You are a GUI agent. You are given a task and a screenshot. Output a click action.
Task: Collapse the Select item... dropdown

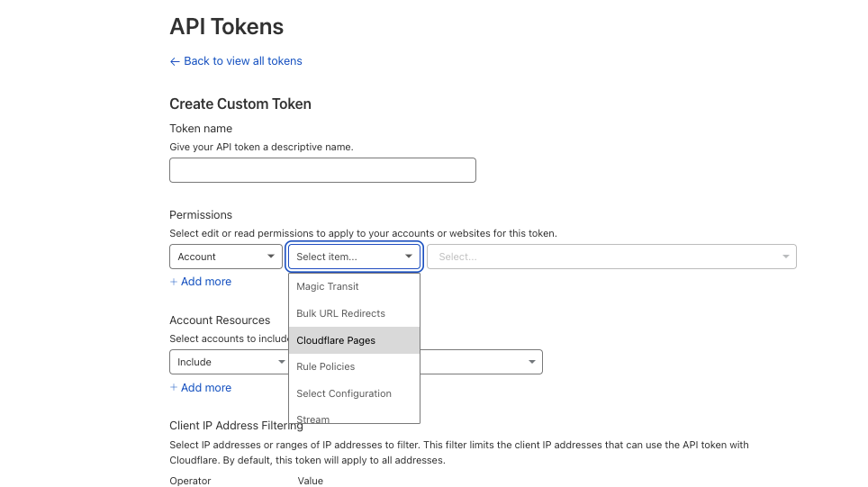pyautogui.click(x=354, y=257)
